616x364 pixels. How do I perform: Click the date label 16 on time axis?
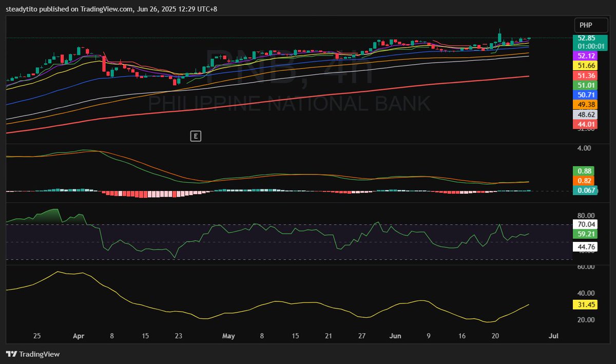click(x=462, y=336)
